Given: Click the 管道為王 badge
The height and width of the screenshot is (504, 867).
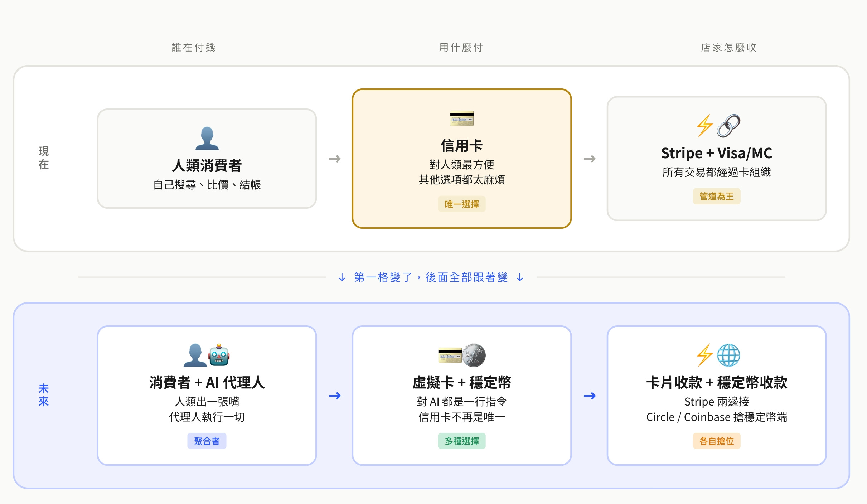Looking at the screenshot, I should point(716,196).
